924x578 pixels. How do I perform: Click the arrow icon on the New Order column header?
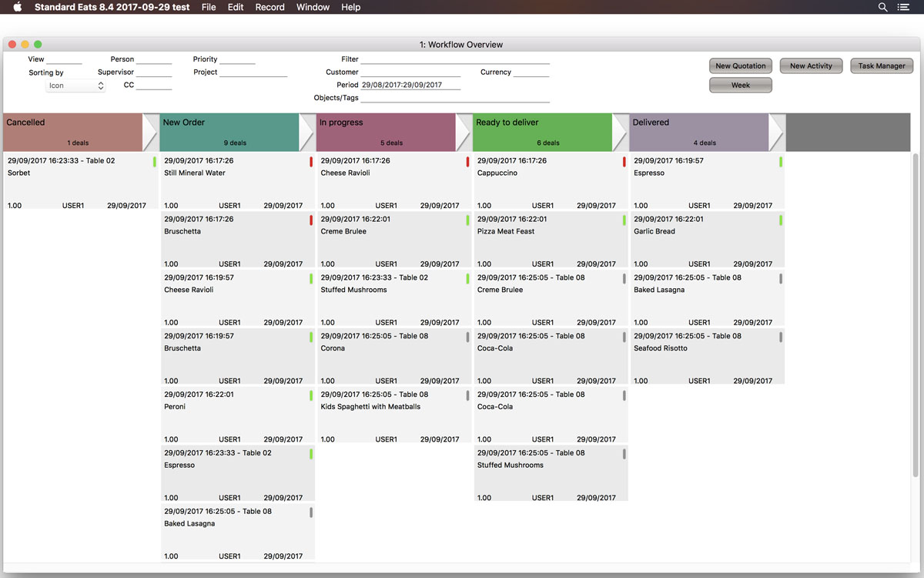click(306, 131)
